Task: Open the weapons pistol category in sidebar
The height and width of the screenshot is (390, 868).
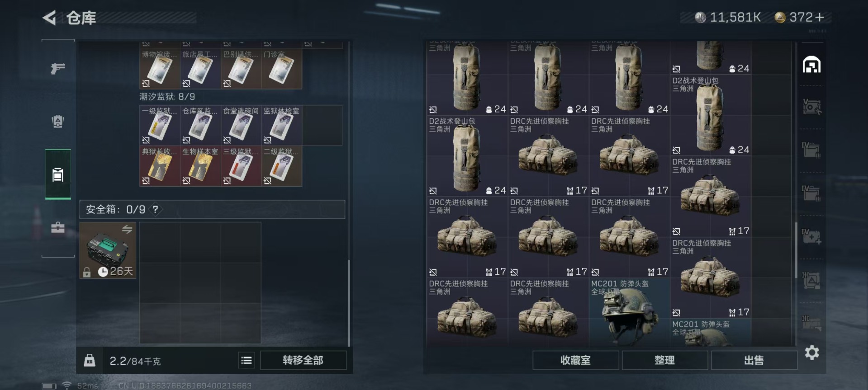Action: [x=58, y=69]
